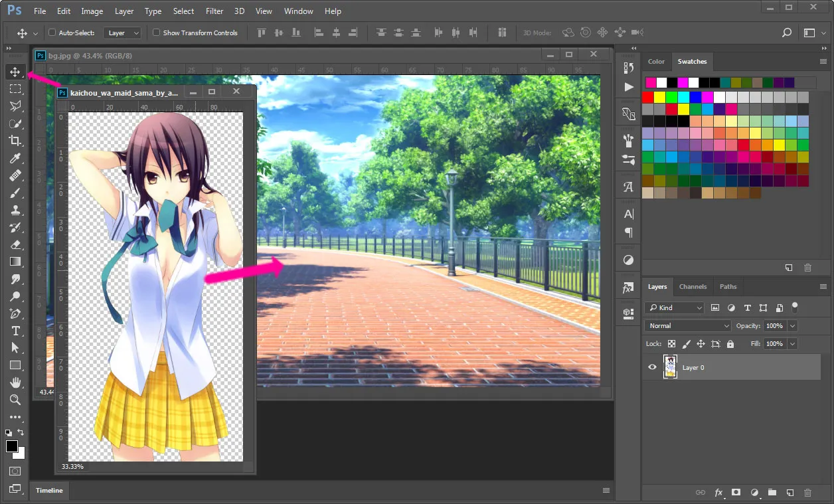Open the Edit Toolbar three-dots button
This screenshot has width=834, height=504.
click(15, 418)
